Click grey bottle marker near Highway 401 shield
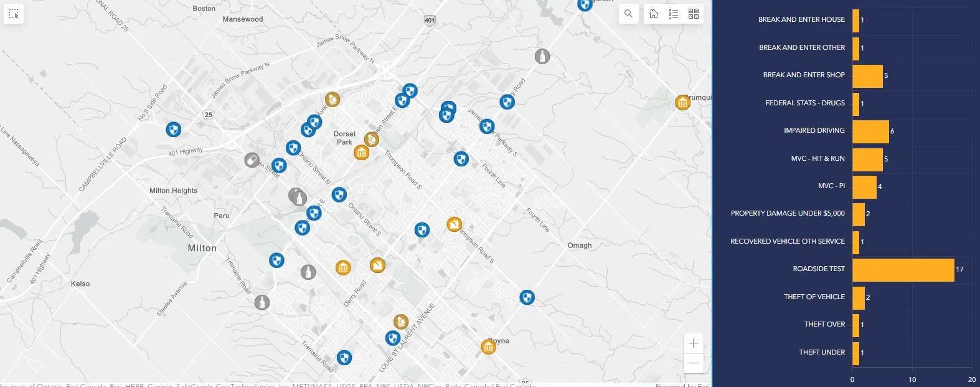This screenshot has height=387, width=980. pyautogui.click(x=542, y=56)
